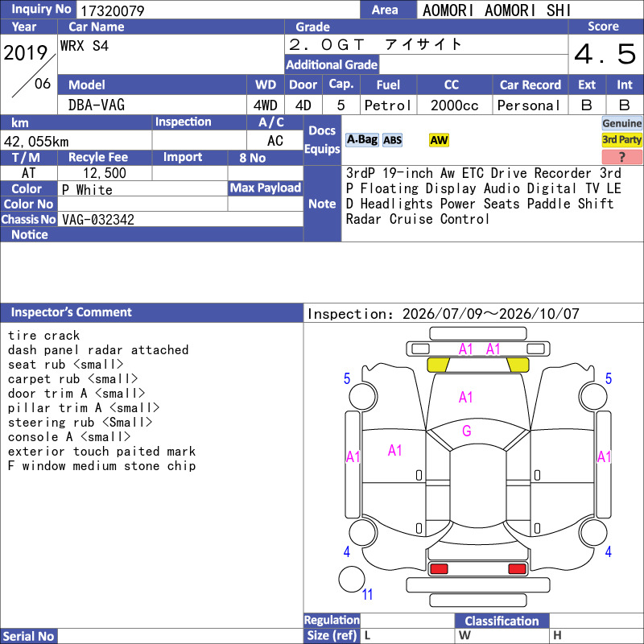This screenshot has width=644, height=644.
Task: Click the A1 mark on the hood
Action: click(466, 397)
